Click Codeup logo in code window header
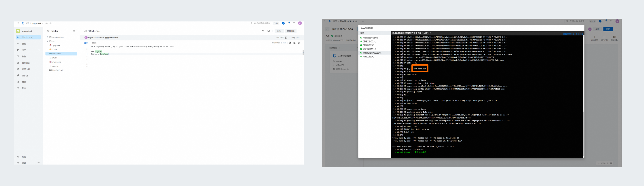Screen dimensions: 644x186 point(23,23)
